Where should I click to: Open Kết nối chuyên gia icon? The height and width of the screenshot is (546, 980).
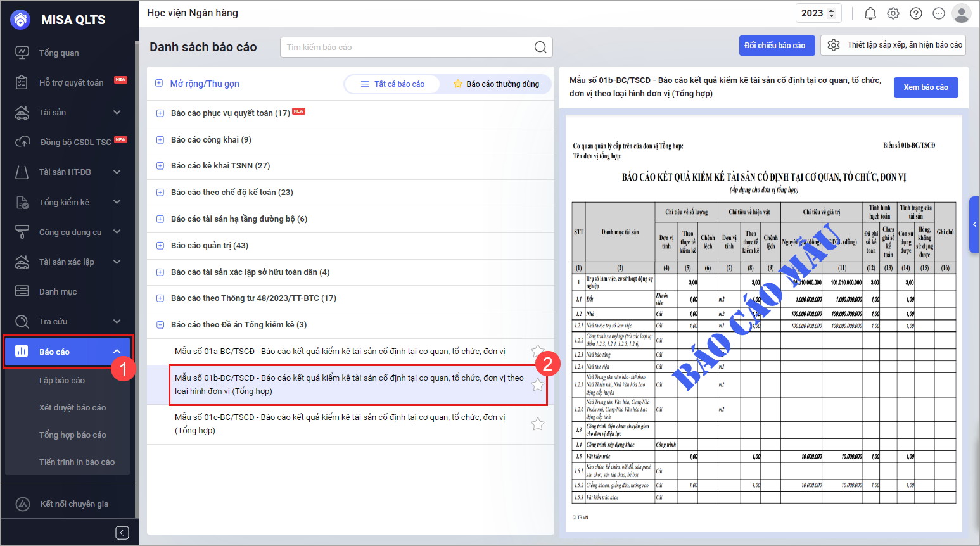23,504
